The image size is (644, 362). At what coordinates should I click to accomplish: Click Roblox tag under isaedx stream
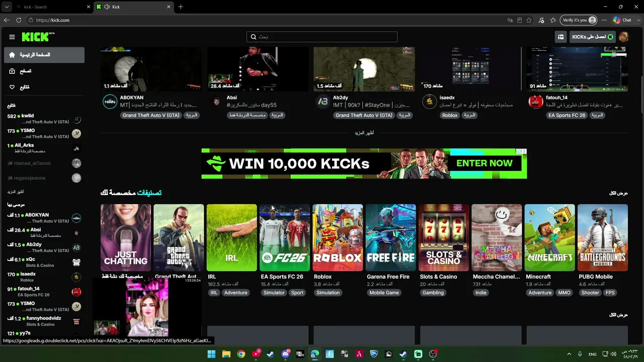point(450,115)
